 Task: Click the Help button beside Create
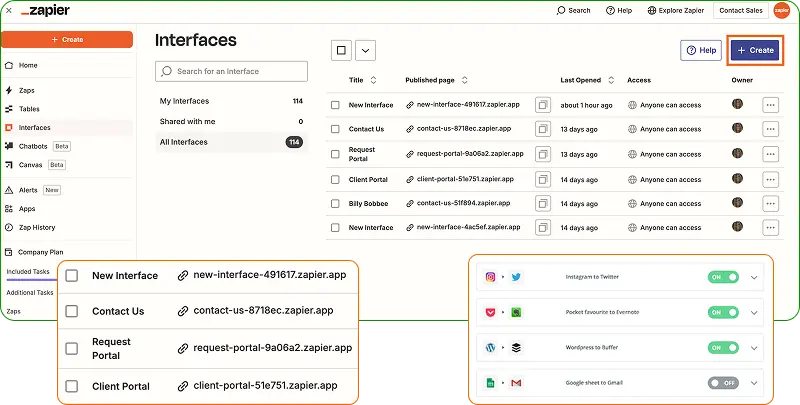click(x=701, y=50)
